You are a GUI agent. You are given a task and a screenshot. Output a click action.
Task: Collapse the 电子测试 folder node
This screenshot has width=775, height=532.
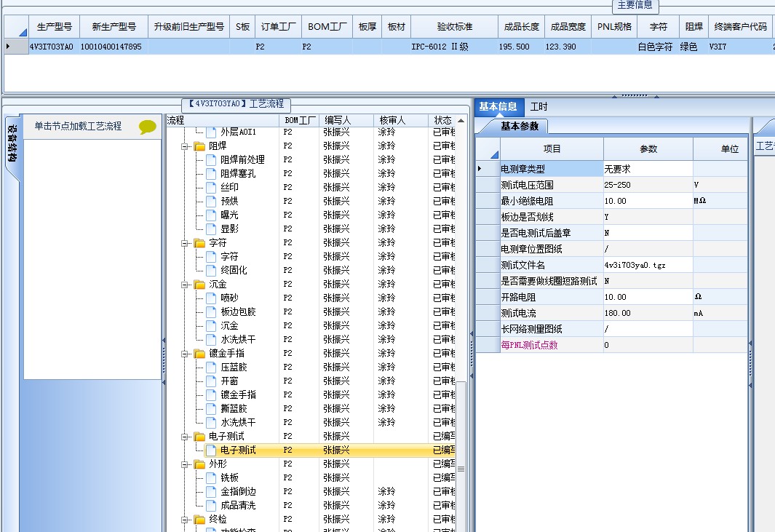pos(184,437)
